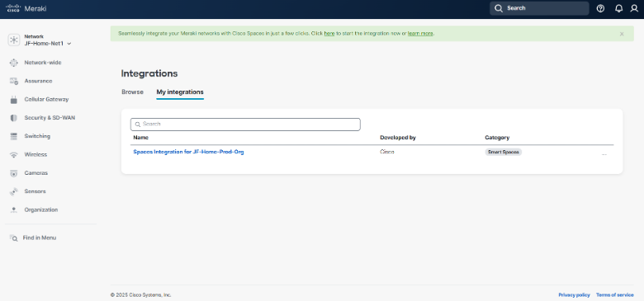Open the Network-wide menu
The image size is (644, 301).
(43, 63)
